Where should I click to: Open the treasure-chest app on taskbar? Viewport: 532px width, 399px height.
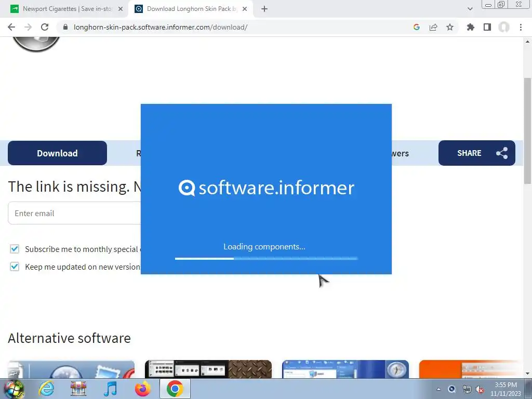78,389
